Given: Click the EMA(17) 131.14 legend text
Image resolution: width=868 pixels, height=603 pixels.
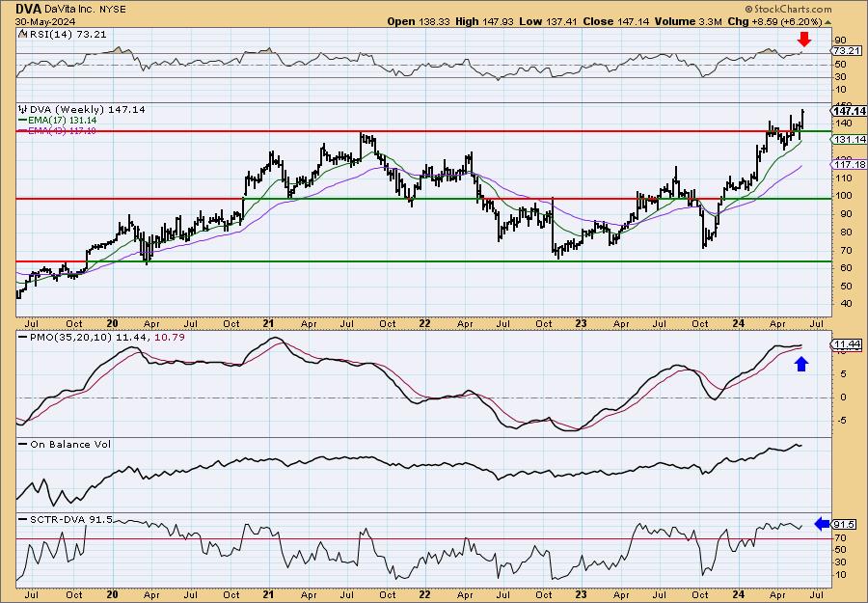Looking at the screenshot, I should pyautogui.click(x=64, y=121).
